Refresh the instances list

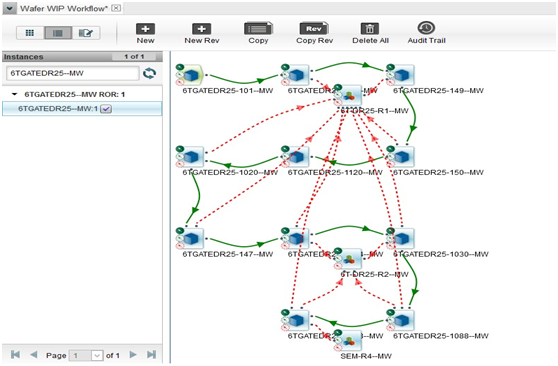[149, 73]
